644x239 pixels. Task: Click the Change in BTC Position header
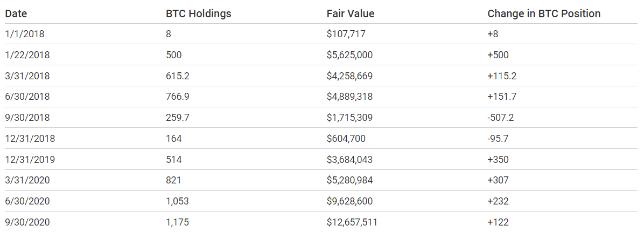pyautogui.click(x=544, y=13)
